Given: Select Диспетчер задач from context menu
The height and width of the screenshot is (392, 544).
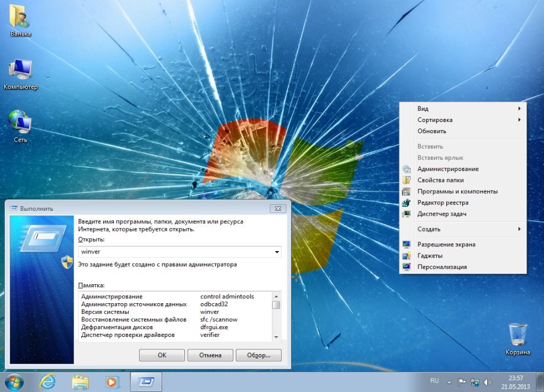Looking at the screenshot, I should tap(441, 214).
